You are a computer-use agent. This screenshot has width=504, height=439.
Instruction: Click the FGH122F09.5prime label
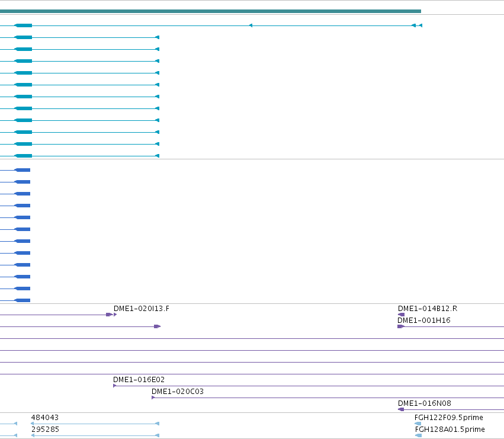449,418
